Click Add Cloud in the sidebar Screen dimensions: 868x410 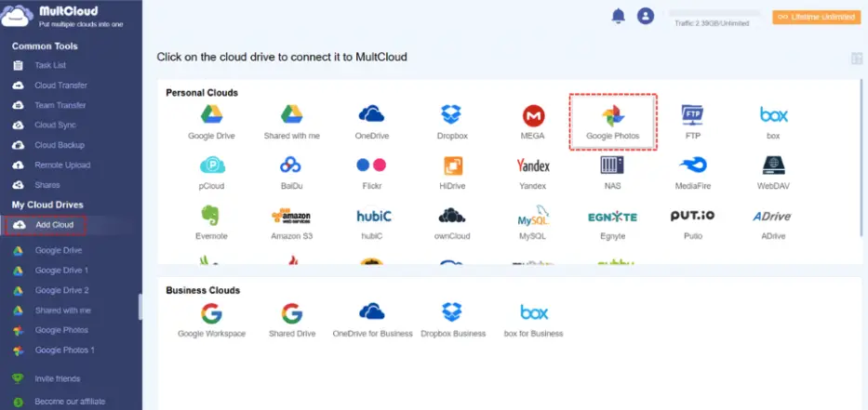click(x=47, y=225)
